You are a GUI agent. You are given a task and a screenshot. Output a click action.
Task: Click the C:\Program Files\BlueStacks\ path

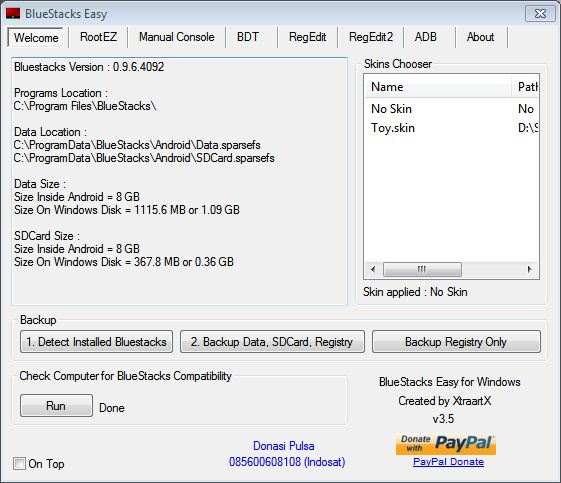(85, 106)
